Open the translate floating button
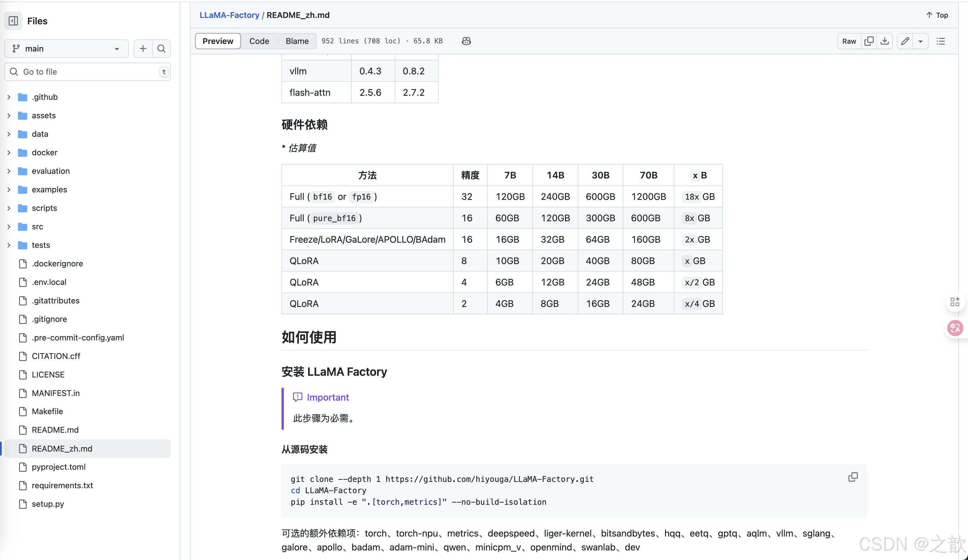968x560 pixels. (x=955, y=328)
